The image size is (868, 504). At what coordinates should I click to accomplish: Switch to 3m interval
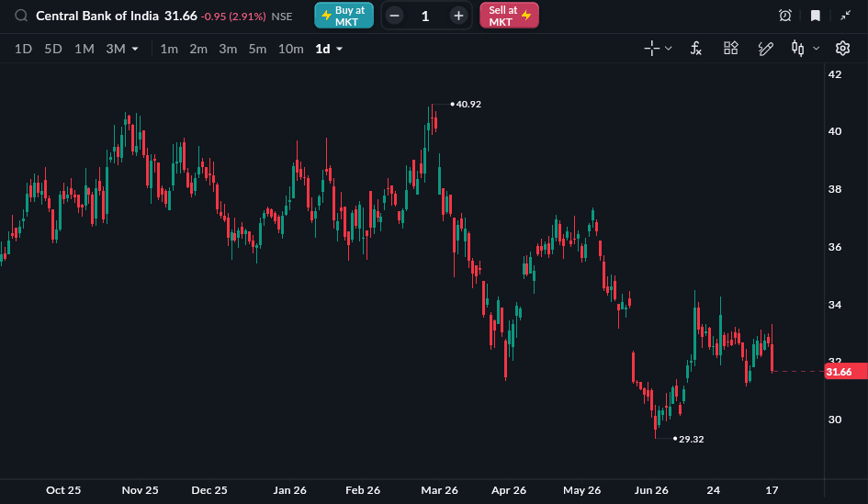[228, 49]
